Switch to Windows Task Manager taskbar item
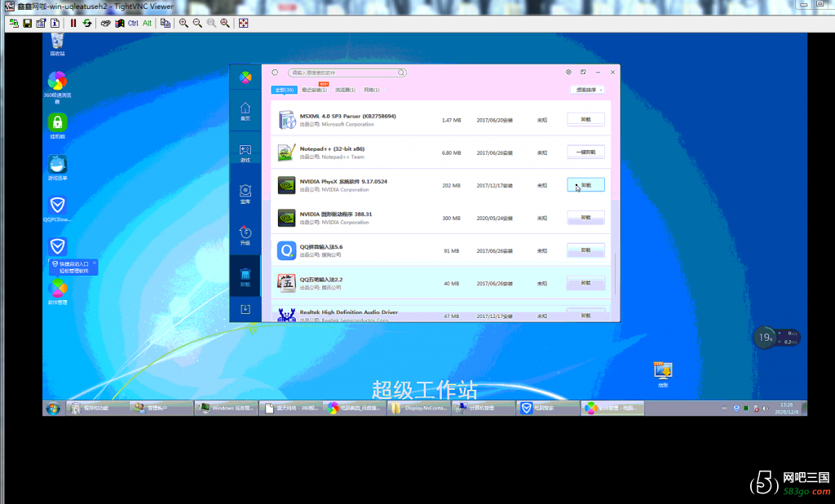 [x=226, y=408]
